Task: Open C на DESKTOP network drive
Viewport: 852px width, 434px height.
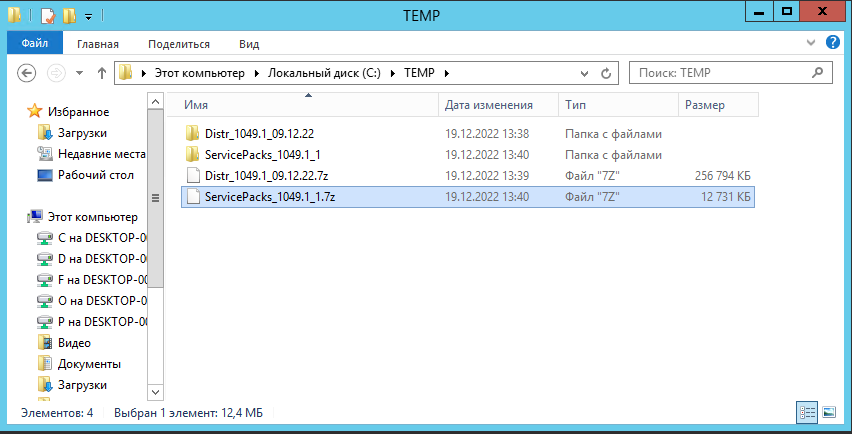Action: point(102,238)
